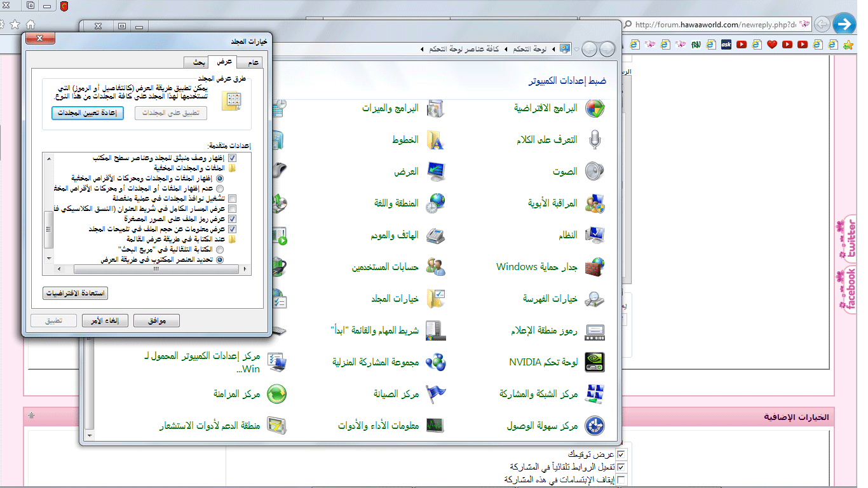The height and width of the screenshot is (488, 868).
Task: Click the advanced settings horizontal scrollbar
Action: (146, 269)
